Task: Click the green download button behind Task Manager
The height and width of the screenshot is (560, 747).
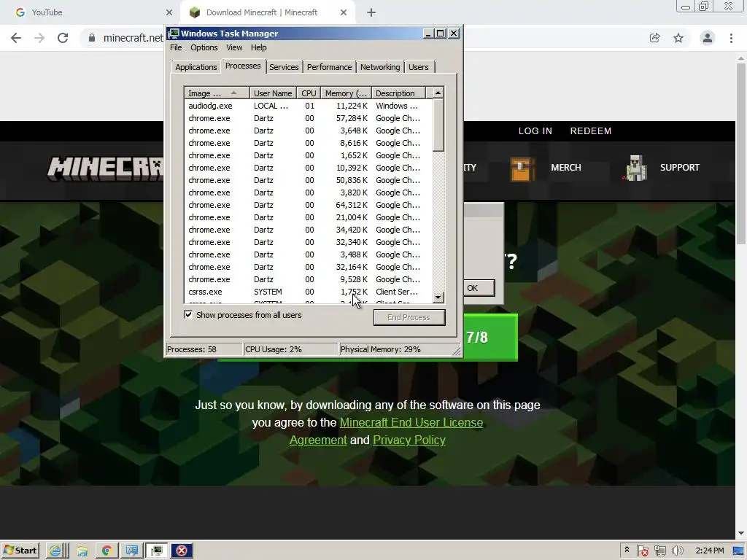Action: tap(489, 337)
